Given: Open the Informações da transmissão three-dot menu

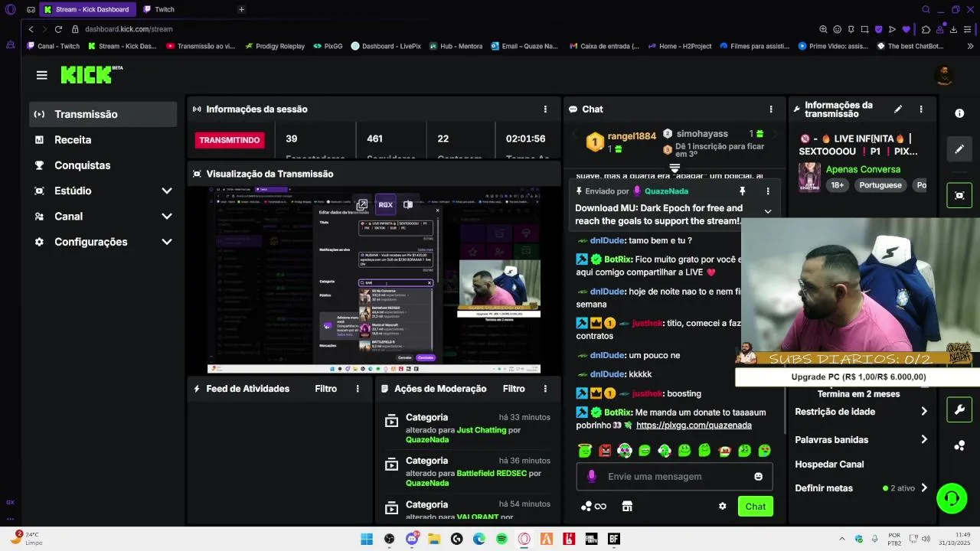Looking at the screenshot, I should [x=921, y=109].
